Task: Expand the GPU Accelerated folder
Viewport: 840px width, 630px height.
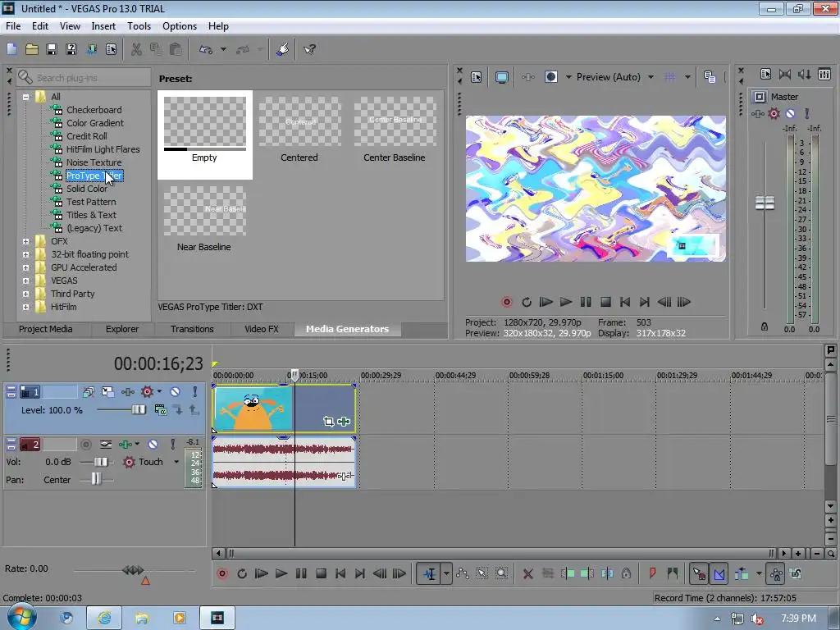Action: tap(25, 267)
